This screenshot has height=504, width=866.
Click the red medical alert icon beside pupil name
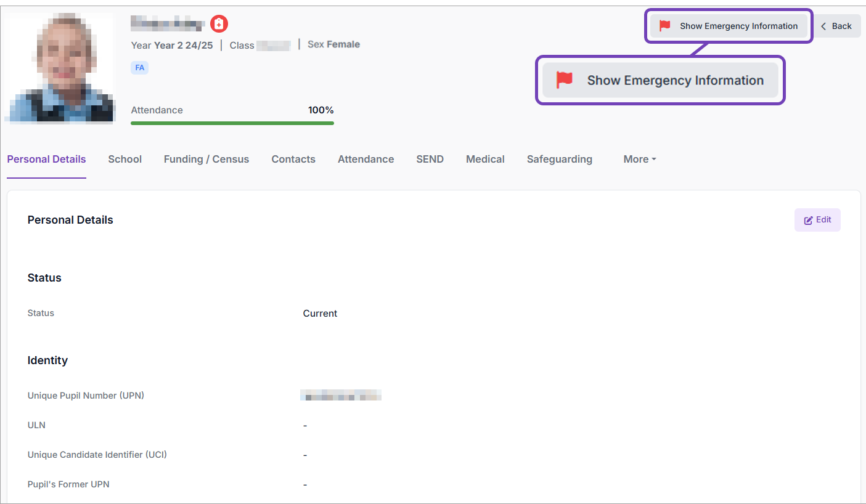tap(219, 24)
